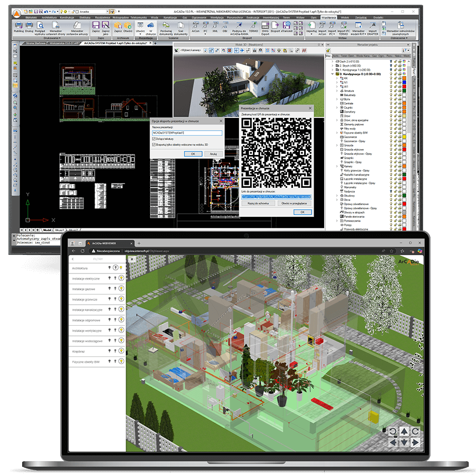This screenshot has height=476, width=476.
Task: Expand Armatura tree node
Action: tap(337, 91)
